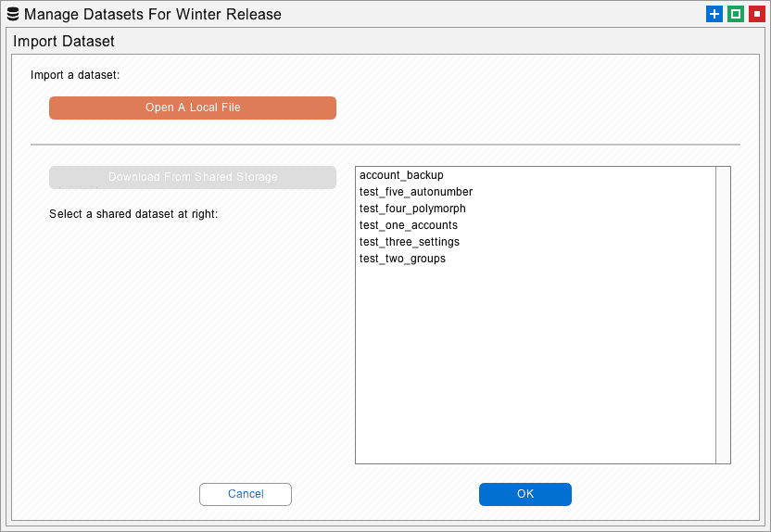Click the Import Dataset heading
This screenshot has width=771, height=532.
(x=64, y=42)
